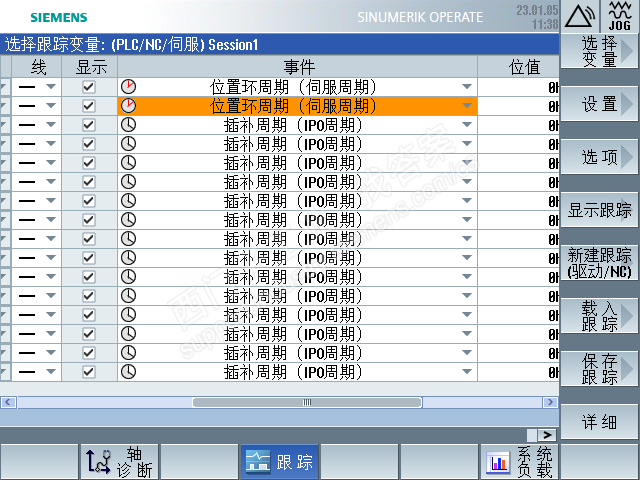Click the red-hand clock icon in the orange highlighted row
Image resolution: width=640 pixels, height=480 pixels.
(x=128, y=106)
